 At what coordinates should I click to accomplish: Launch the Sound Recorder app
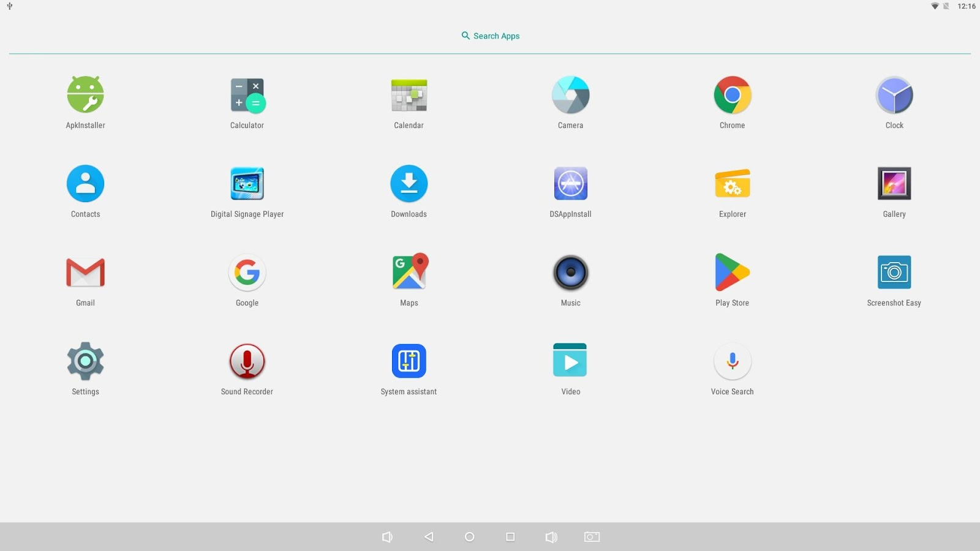tap(247, 361)
